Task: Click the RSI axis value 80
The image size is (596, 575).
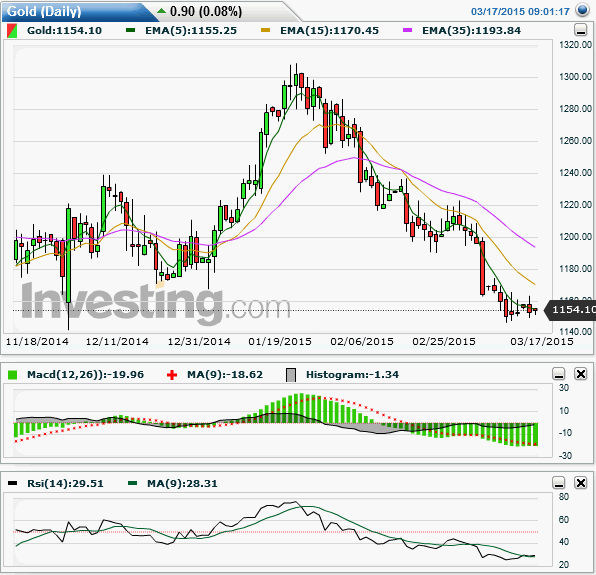Action: [564, 497]
